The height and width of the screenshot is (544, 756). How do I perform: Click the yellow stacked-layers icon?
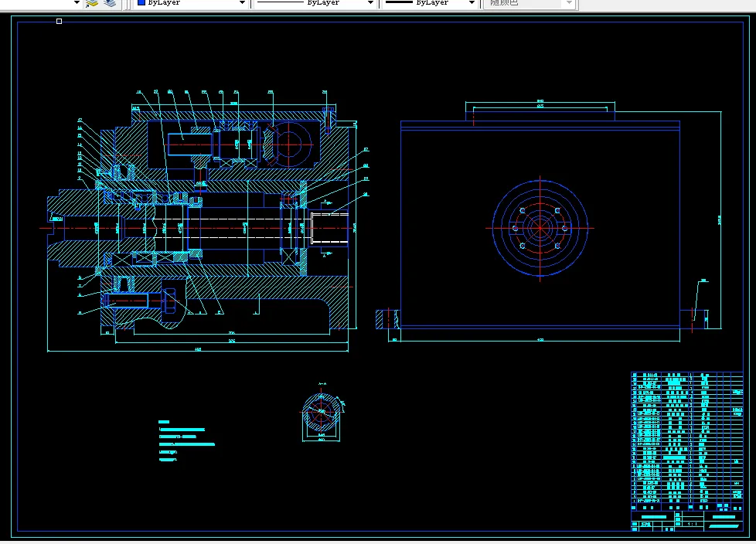(x=92, y=3)
